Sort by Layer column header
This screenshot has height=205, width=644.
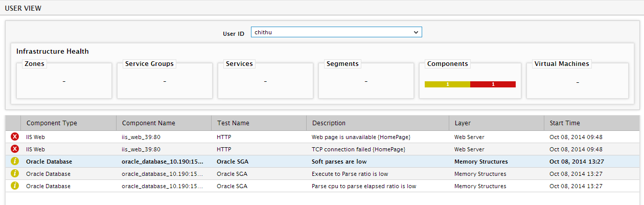(x=463, y=123)
